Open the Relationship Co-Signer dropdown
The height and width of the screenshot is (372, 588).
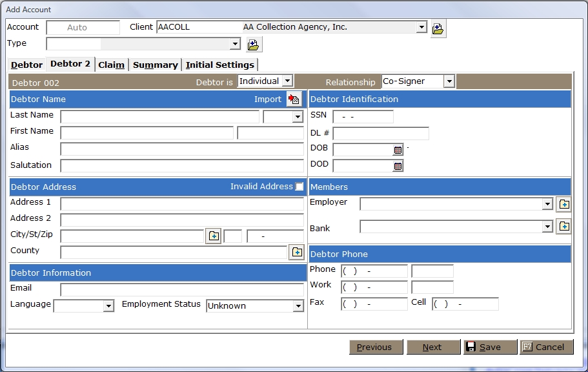[449, 81]
